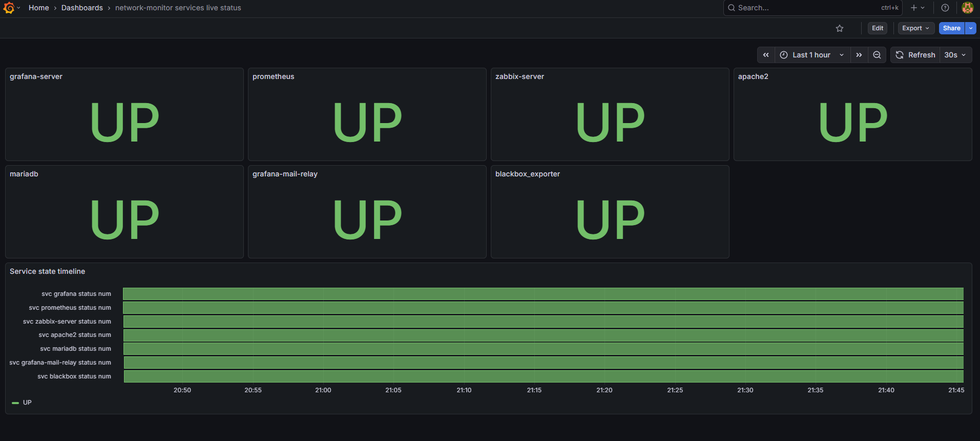Focus the Search input field
The width and height of the screenshot is (980, 441).
coord(812,8)
